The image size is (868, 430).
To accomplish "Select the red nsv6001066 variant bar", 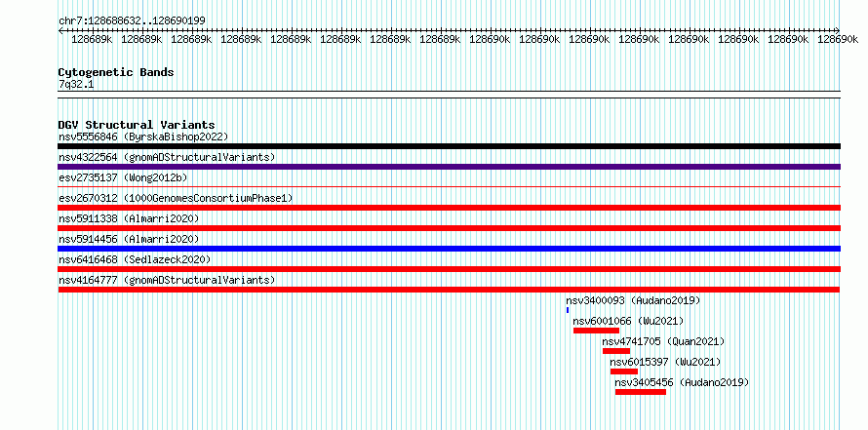I will click(x=596, y=331).
